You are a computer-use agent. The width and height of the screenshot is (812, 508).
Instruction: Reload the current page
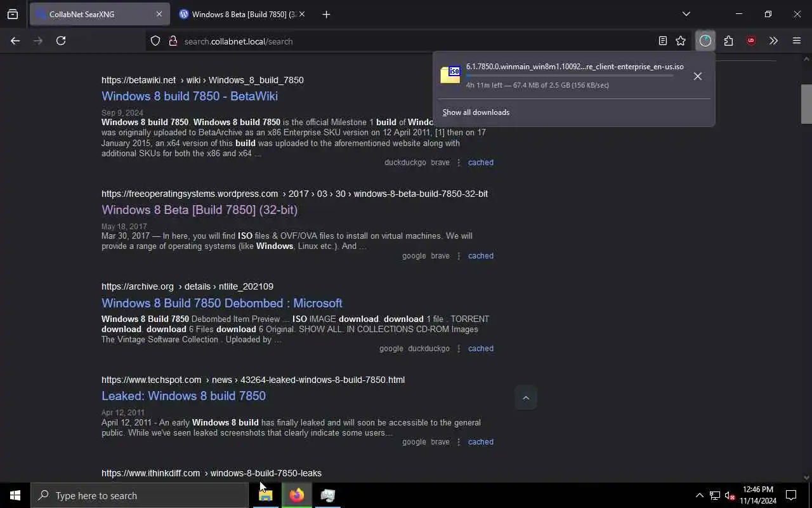[61, 41]
